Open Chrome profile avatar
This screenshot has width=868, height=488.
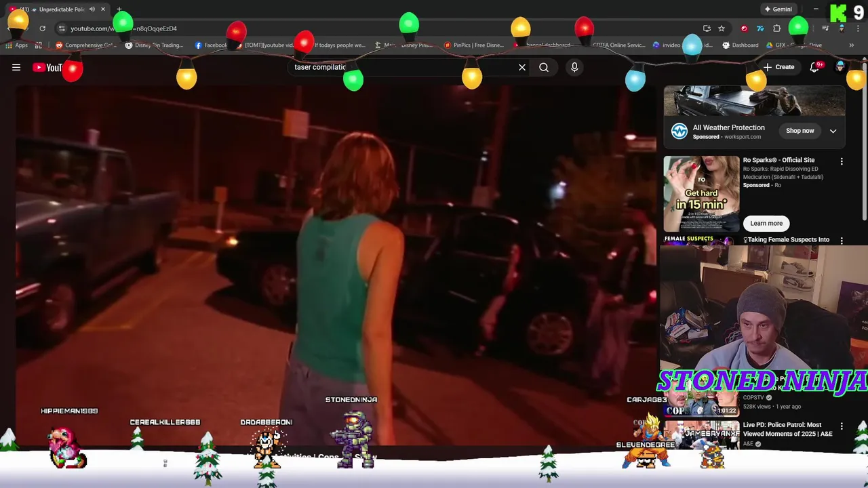point(842,28)
